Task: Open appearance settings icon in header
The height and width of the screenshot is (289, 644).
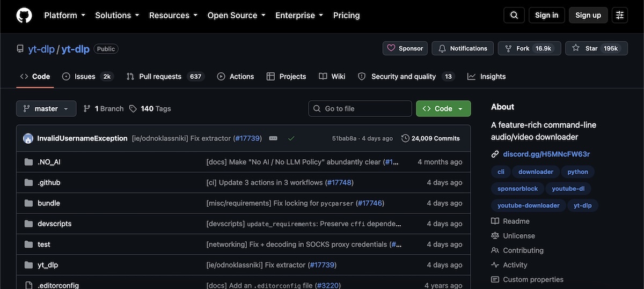Action: (620, 15)
